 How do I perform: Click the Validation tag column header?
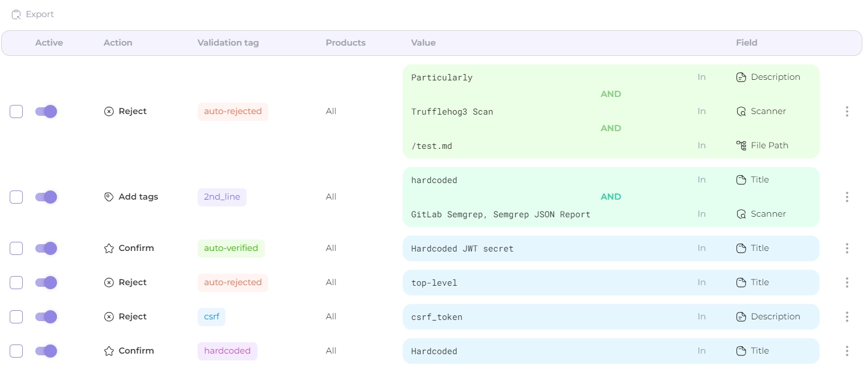click(x=228, y=43)
